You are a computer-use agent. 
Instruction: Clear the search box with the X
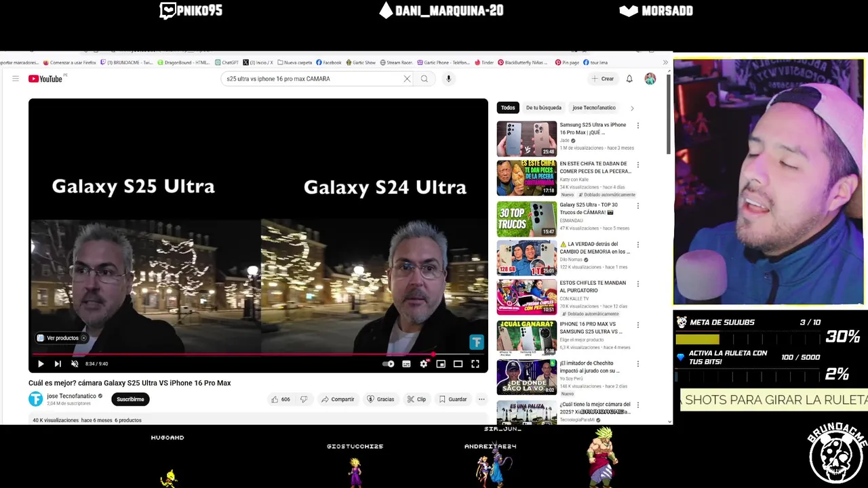click(x=407, y=79)
